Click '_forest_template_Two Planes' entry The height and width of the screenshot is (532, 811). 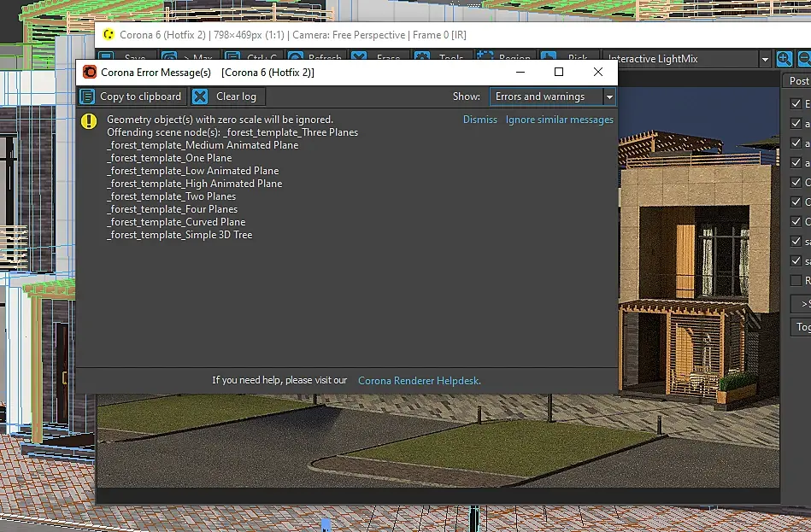click(x=171, y=196)
